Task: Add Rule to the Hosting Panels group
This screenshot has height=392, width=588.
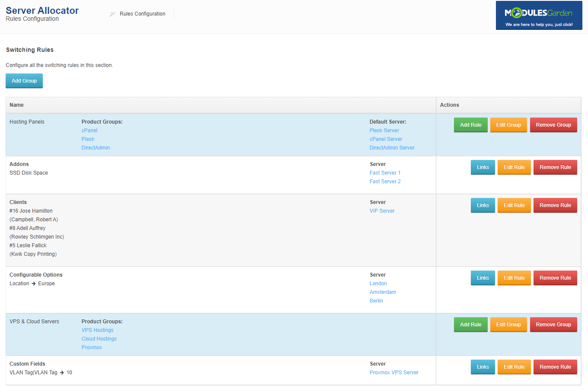Action: click(470, 125)
